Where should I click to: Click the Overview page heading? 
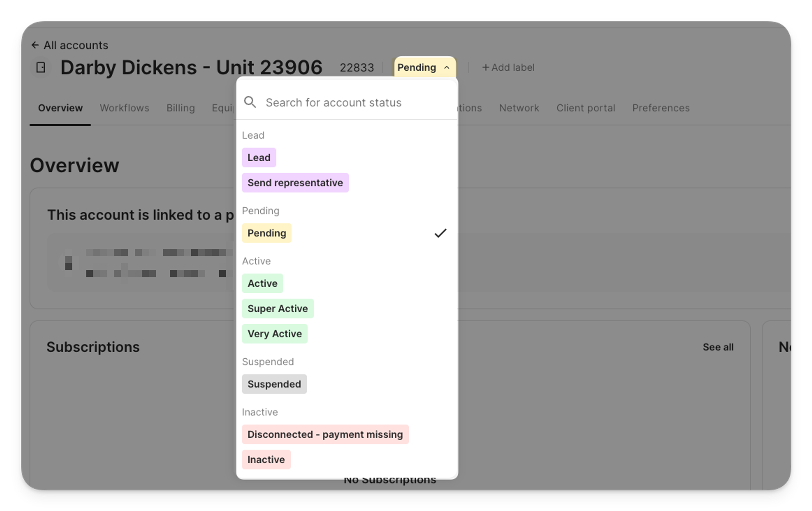[x=75, y=165]
